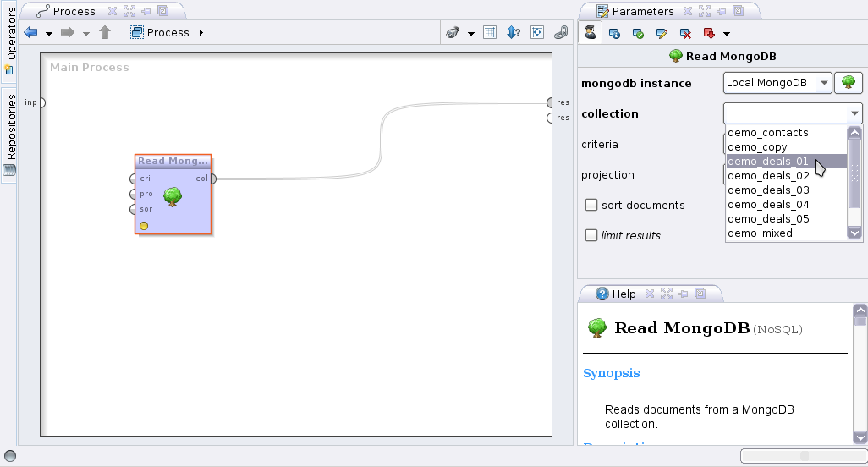Enable the sort documents checkbox
The width and height of the screenshot is (868, 467).
click(x=591, y=205)
